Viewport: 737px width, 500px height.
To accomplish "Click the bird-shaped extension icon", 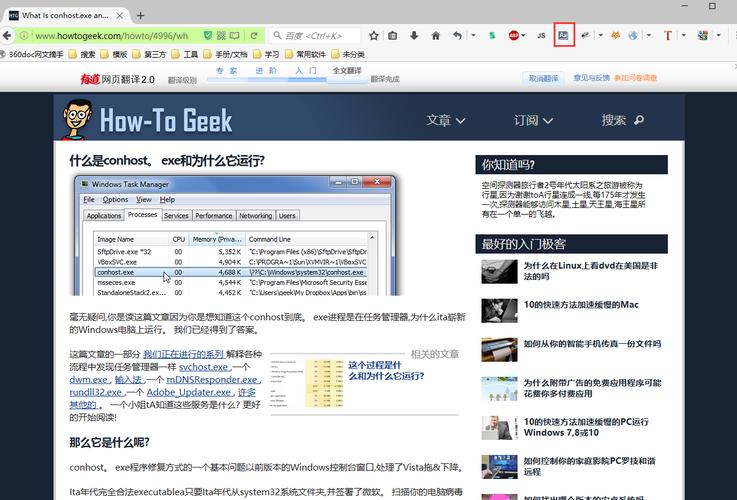I will [x=585, y=35].
